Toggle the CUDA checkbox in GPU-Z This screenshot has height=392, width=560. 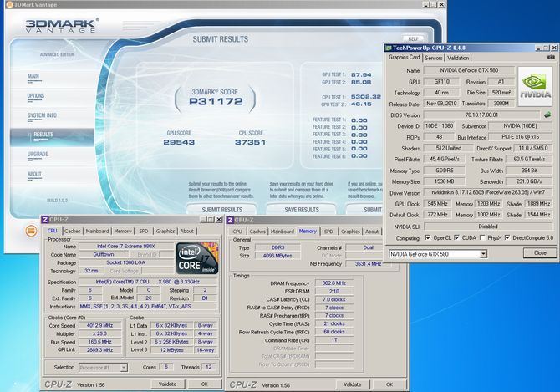456,237
